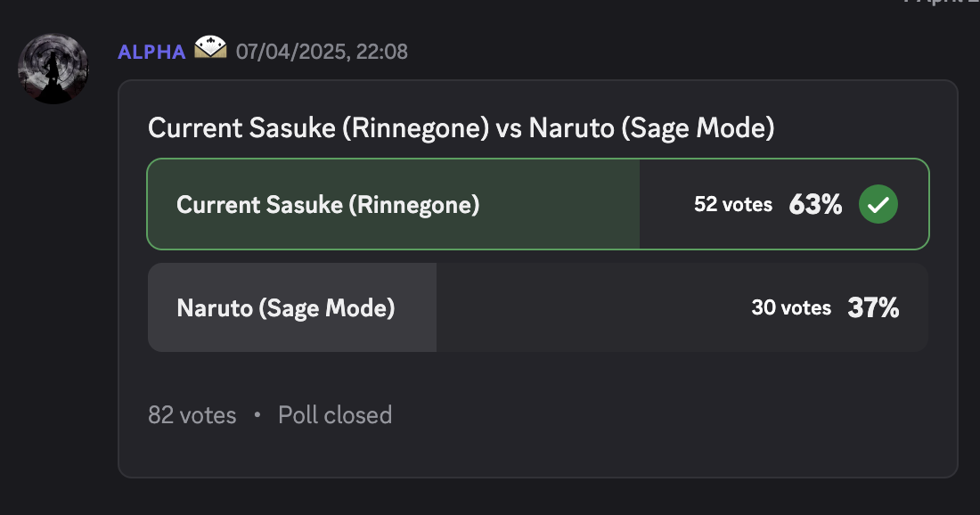Click the 07/04/2025, 22:08 message timestamp

322,52
